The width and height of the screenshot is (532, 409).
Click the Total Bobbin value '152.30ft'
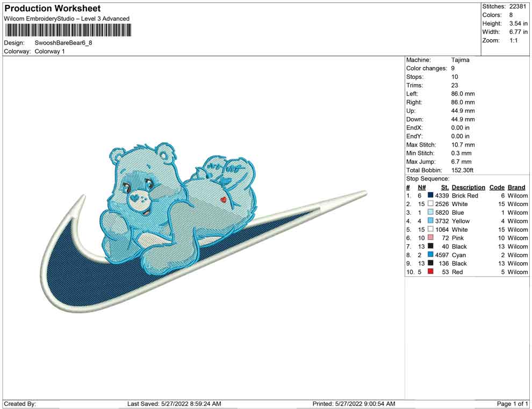click(463, 170)
